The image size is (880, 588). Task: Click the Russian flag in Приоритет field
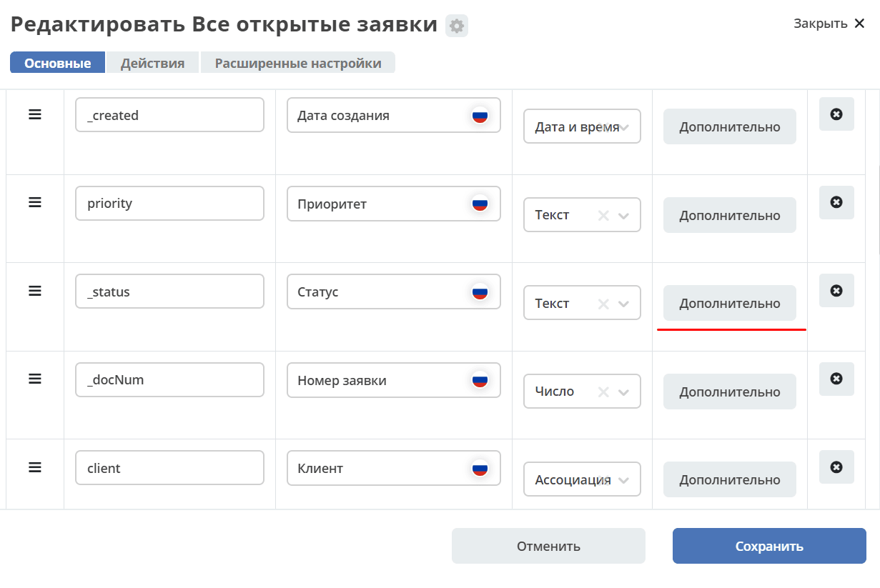480,204
